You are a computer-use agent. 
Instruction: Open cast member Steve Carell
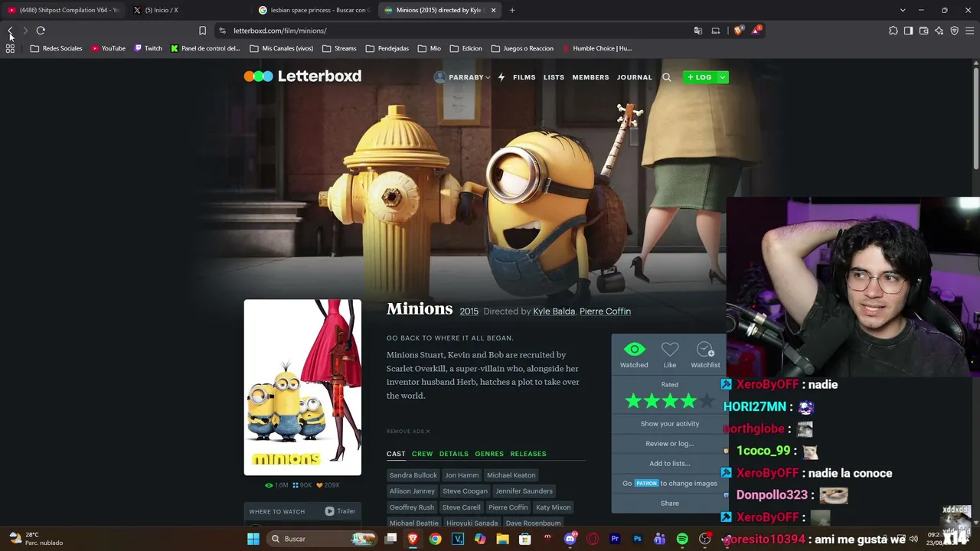462,507
